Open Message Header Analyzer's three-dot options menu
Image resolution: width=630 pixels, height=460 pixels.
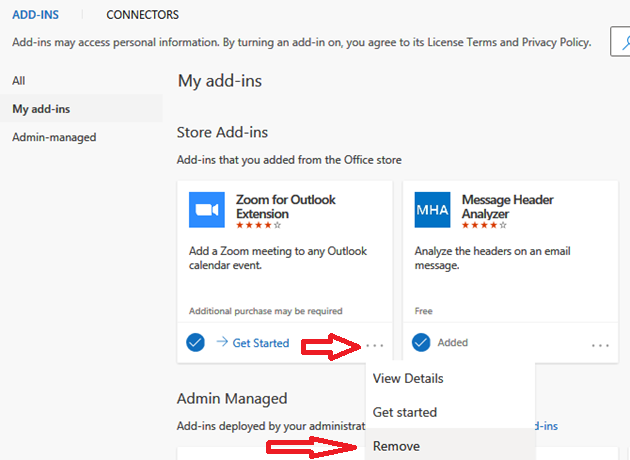click(600, 344)
